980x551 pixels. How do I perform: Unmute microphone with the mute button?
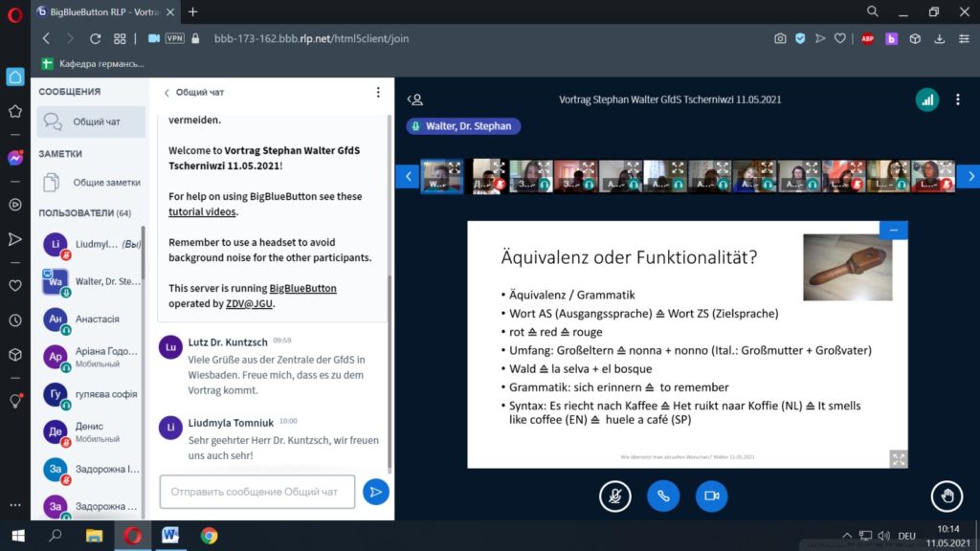click(x=615, y=496)
